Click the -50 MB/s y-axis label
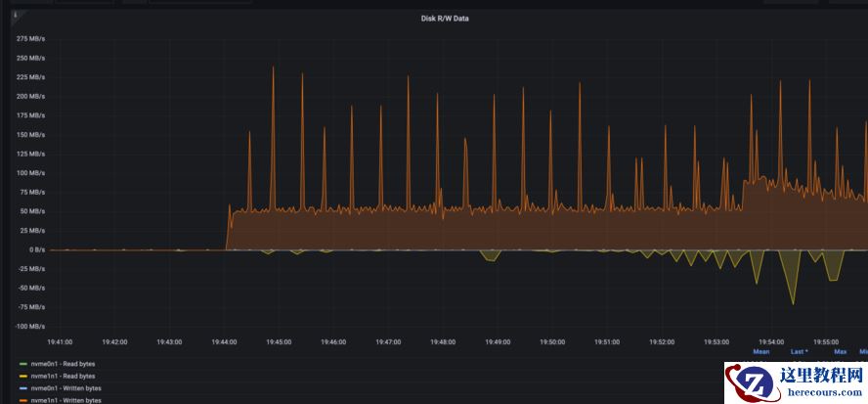Image resolution: width=868 pixels, height=404 pixels. 31,289
